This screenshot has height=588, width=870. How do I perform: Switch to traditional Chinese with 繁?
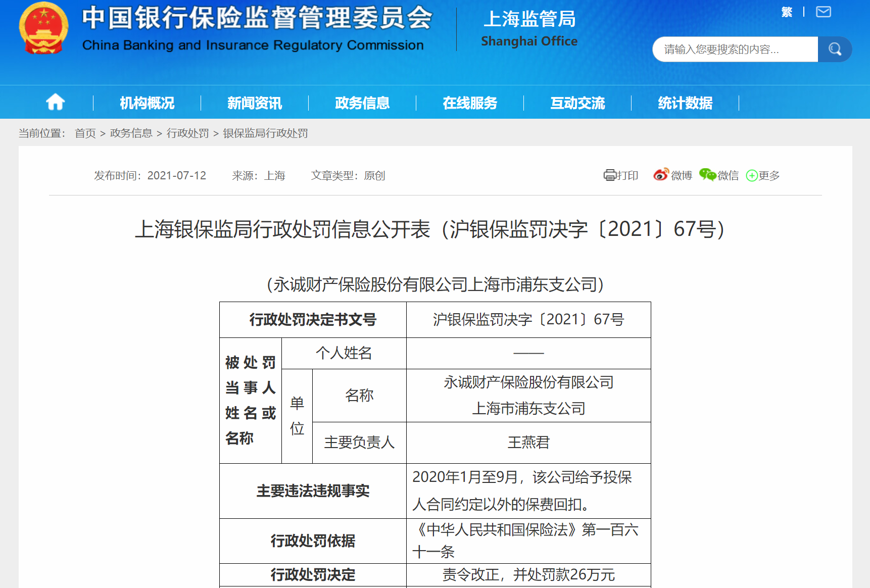point(787,12)
